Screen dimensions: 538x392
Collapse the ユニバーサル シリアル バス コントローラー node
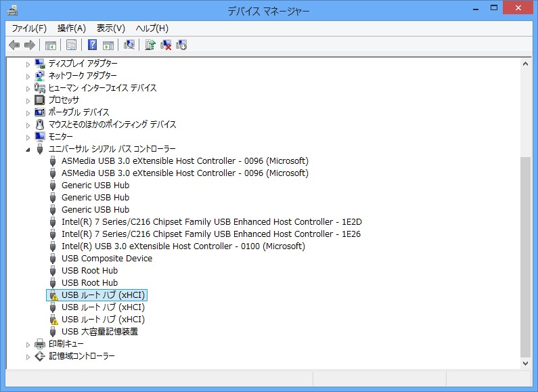pyautogui.click(x=28, y=149)
